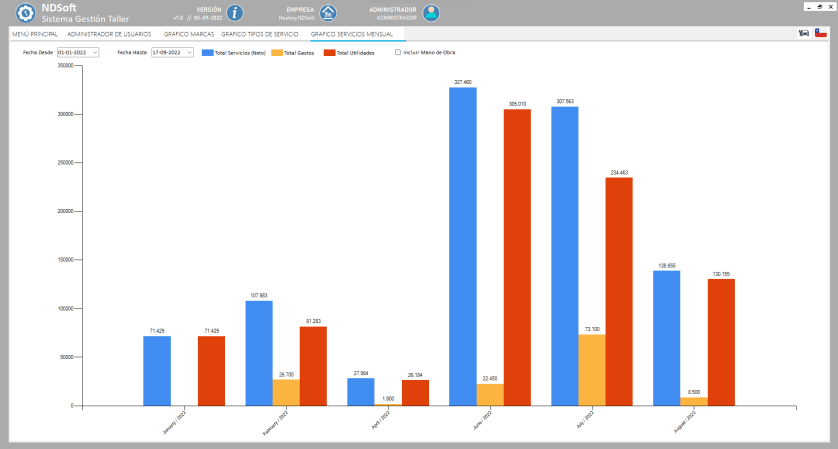Viewport: 838px width, 449px height.
Task: Click the June blue services bar
Action: (462, 245)
